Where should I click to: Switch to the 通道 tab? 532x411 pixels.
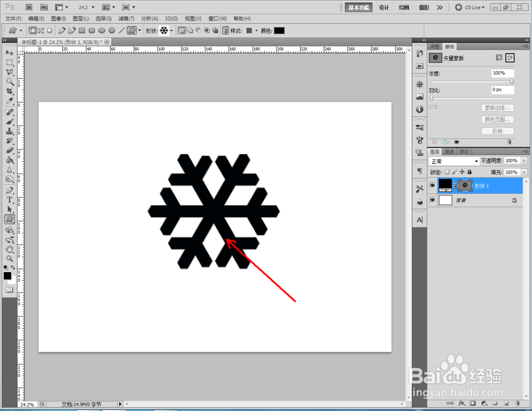tap(449, 152)
